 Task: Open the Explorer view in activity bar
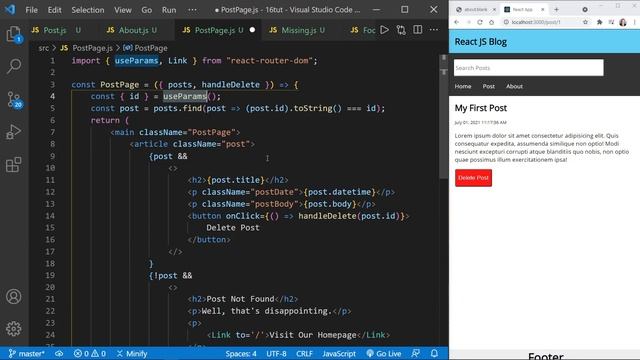pos(14,34)
